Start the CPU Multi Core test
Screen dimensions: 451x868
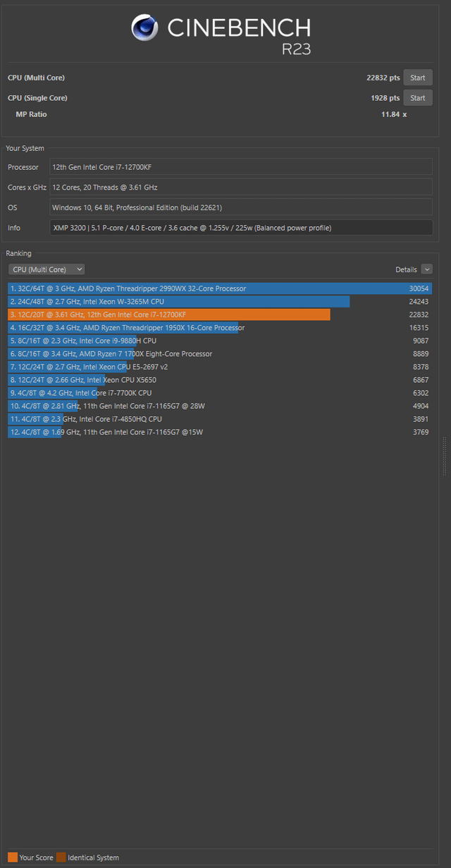[x=418, y=78]
